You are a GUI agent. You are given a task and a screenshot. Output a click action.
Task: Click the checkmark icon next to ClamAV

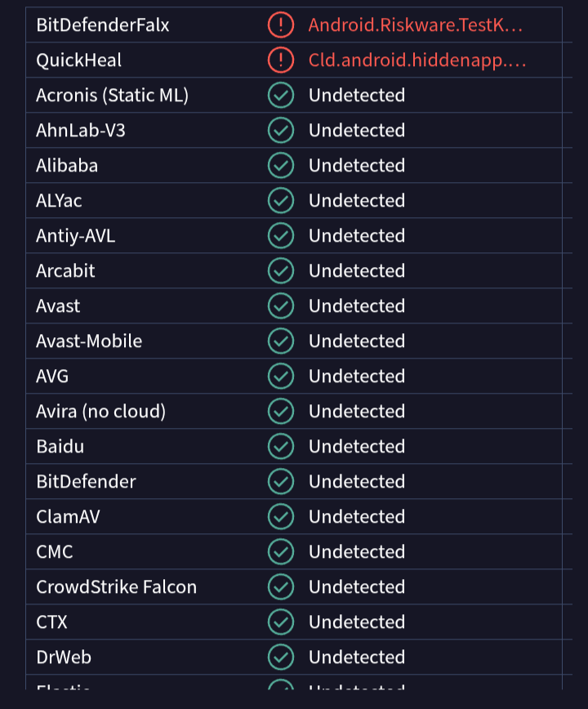[280, 516]
